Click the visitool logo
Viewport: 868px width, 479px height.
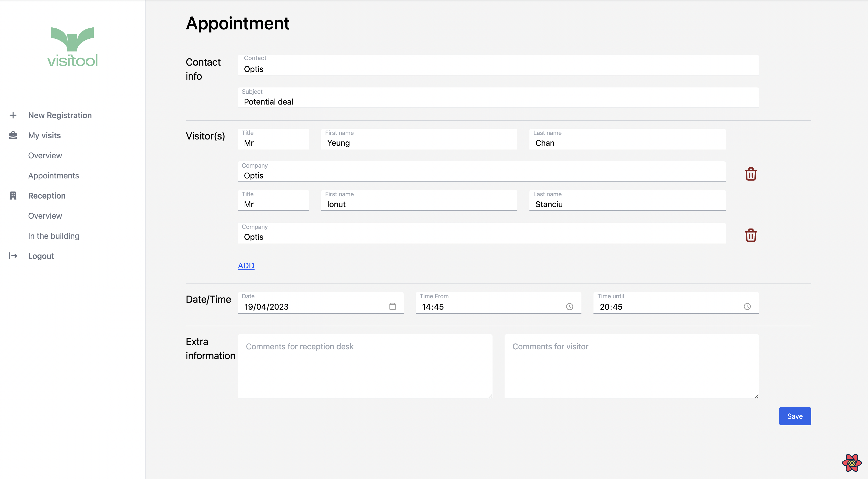click(x=72, y=47)
